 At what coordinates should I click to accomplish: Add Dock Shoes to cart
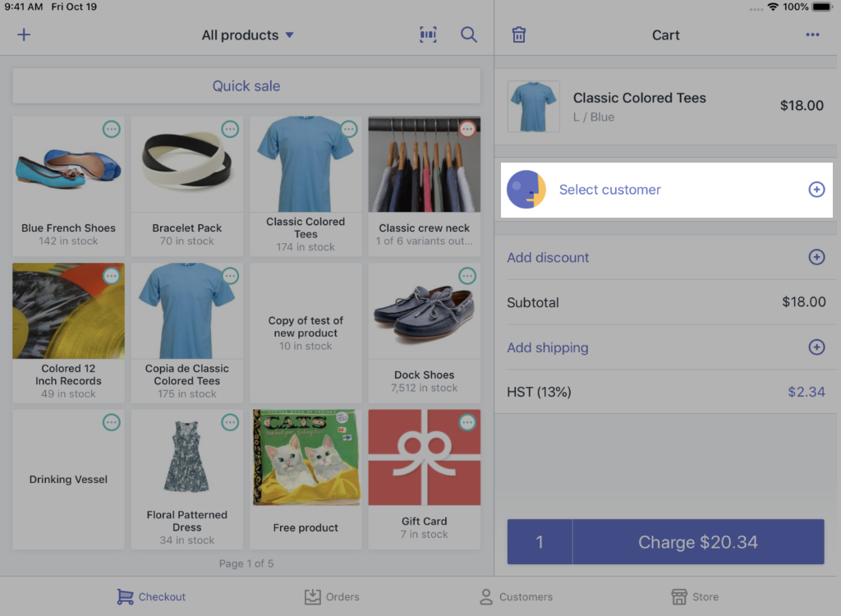[x=425, y=333]
